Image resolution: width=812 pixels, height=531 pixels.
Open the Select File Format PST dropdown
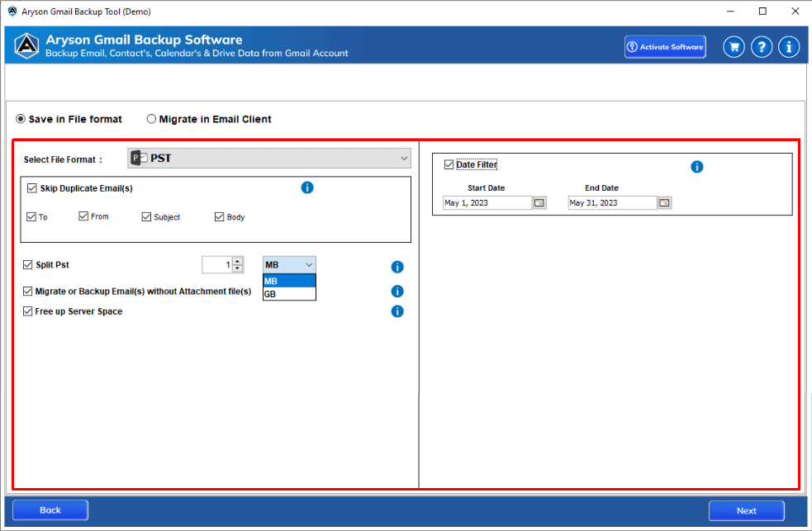coord(269,159)
